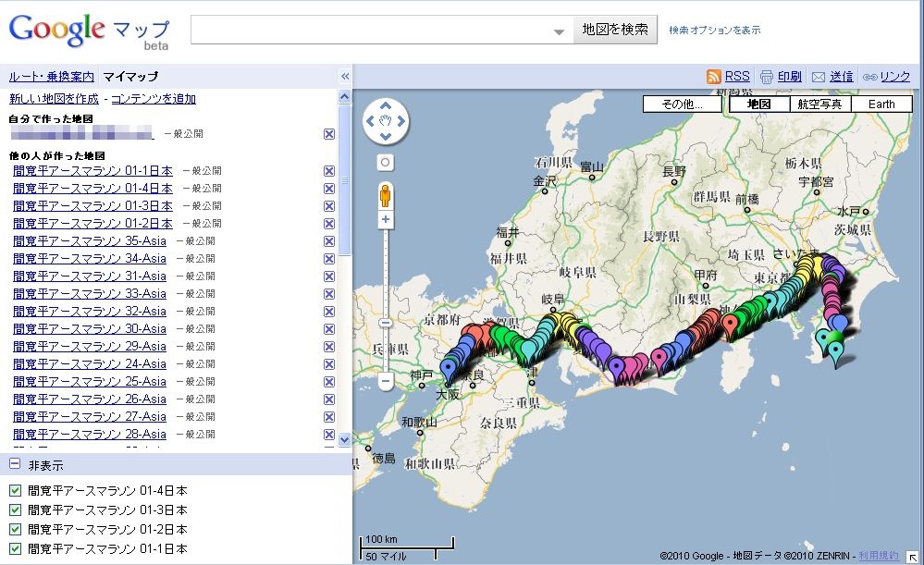924x565 pixels.
Task: Disable the 間寛平アースマラソン 01-1日本 checkbox
Action: 15,548
